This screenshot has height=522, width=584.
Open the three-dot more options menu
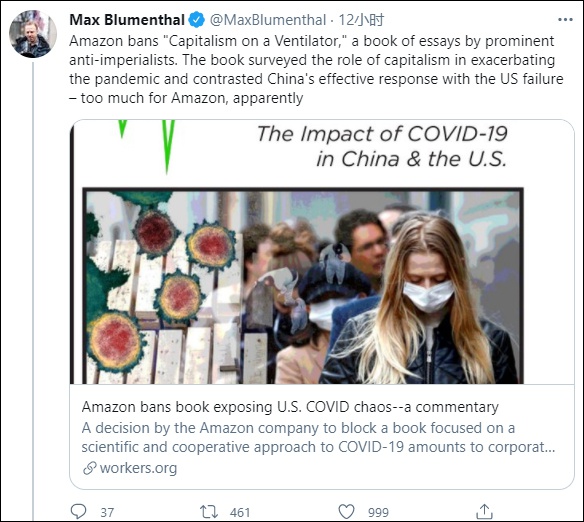pos(565,20)
